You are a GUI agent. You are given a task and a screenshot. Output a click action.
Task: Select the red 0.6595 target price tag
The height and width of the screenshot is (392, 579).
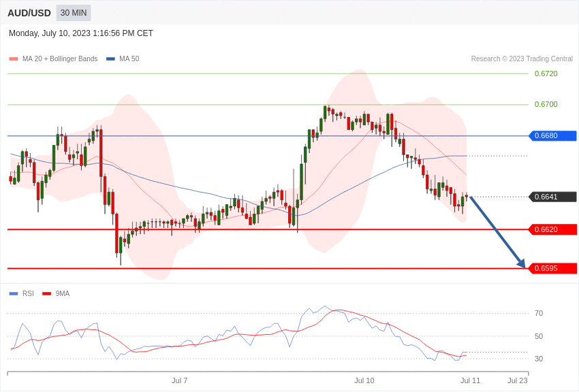[553, 268]
